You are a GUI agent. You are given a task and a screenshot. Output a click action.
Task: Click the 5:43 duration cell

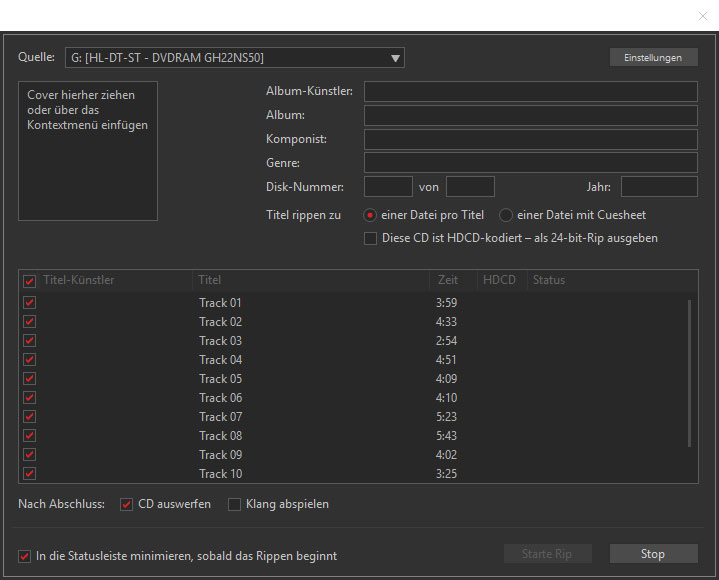point(446,436)
